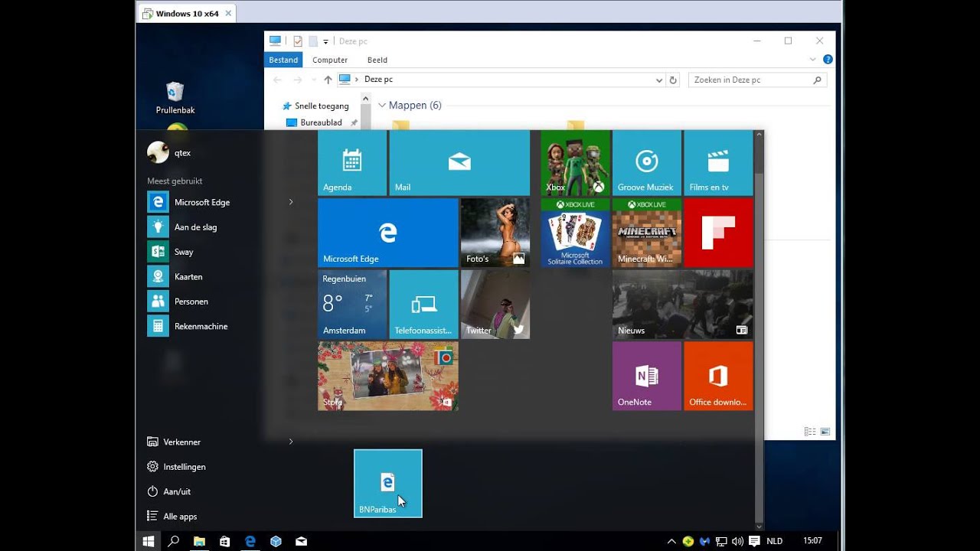Open the Explorer help icon
Viewport: 980px width, 551px height.
pos(828,60)
